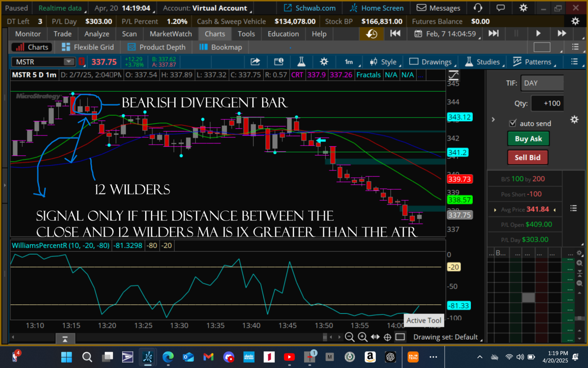Click the Sell Bid button
The height and width of the screenshot is (368, 588).
pyautogui.click(x=528, y=157)
